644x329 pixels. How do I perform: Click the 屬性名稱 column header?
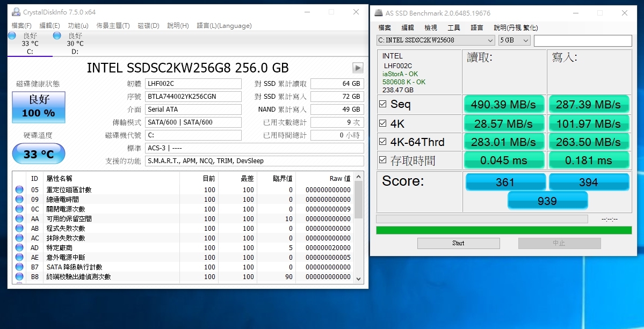(59, 178)
